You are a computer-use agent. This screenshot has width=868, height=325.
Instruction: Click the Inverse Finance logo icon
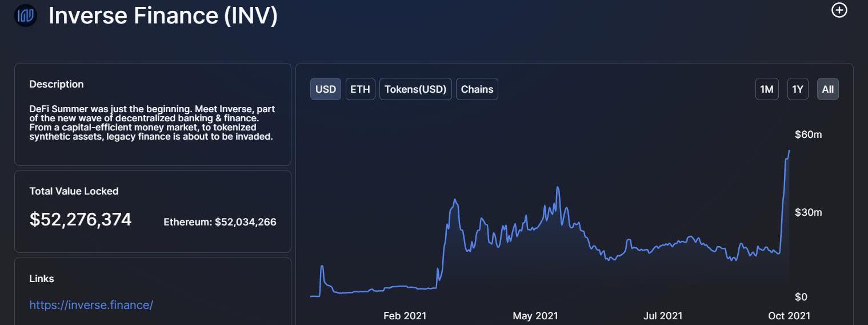[25, 16]
